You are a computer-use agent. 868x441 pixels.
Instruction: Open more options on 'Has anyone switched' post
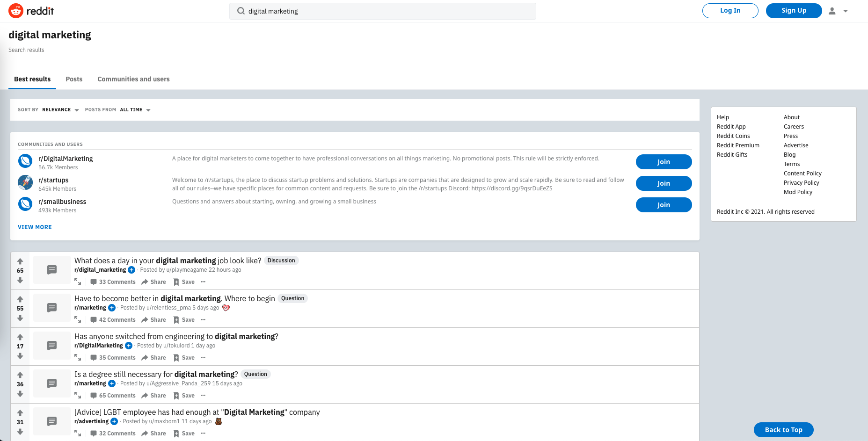coord(203,357)
